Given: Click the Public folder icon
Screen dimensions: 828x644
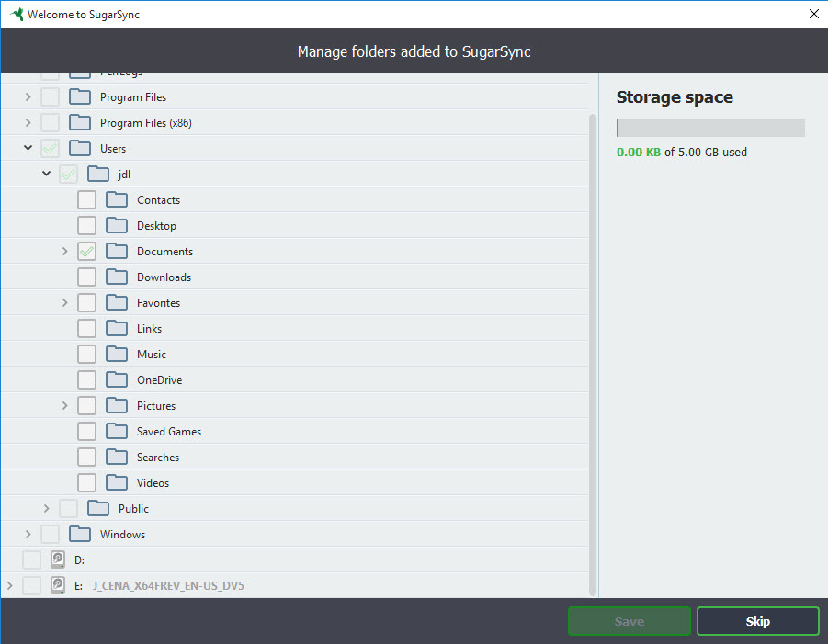Looking at the screenshot, I should coord(98,509).
